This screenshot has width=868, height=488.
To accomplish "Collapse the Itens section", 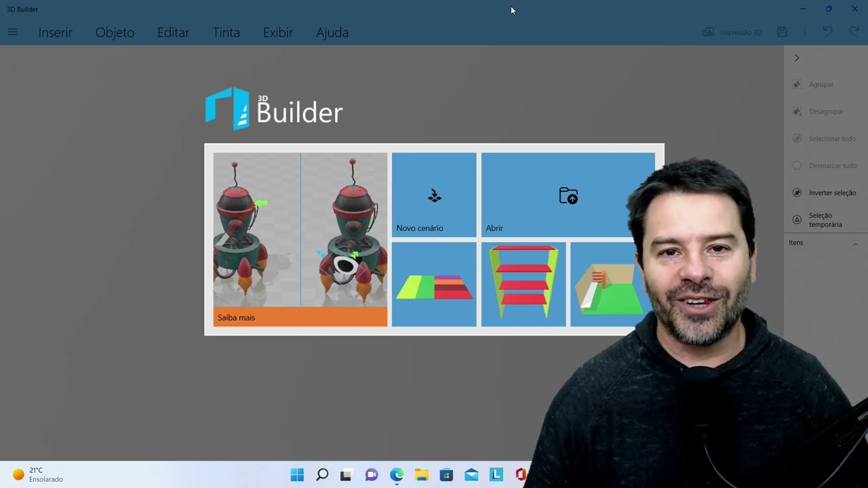I will (855, 243).
